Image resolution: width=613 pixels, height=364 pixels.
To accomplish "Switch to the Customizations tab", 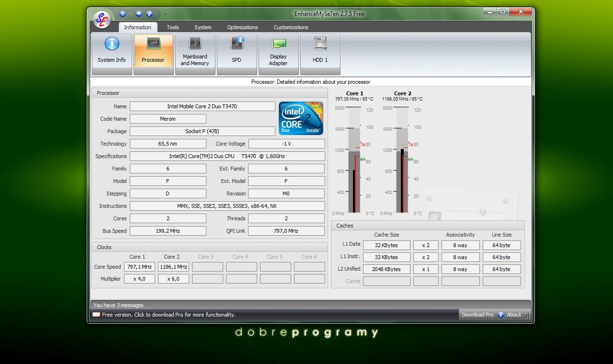I will pos(291,27).
